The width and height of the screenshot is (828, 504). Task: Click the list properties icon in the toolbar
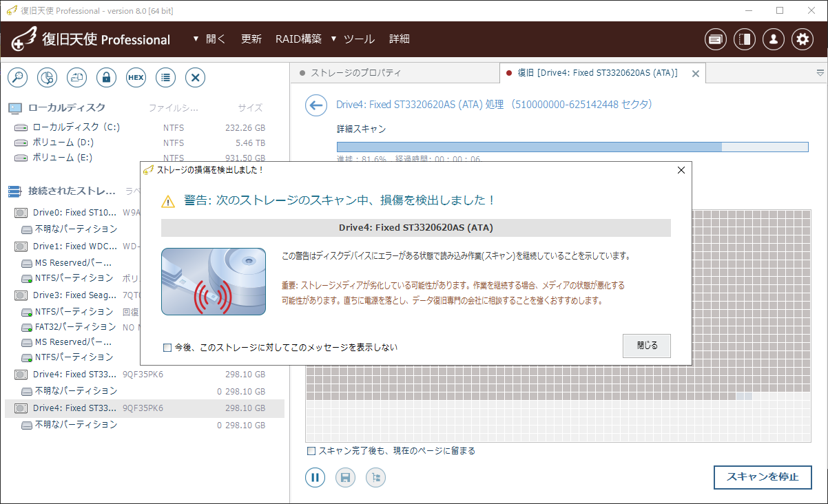[x=165, y=78]
